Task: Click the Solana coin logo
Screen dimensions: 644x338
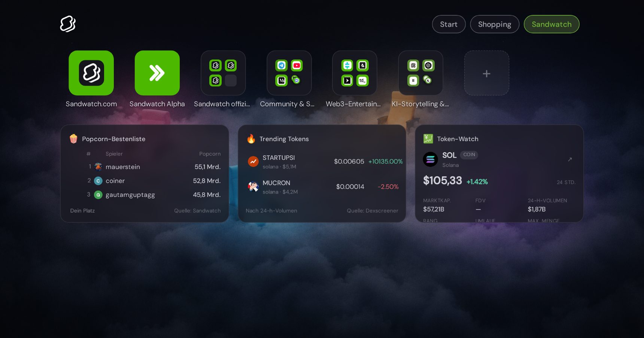Action: point(430,159)
